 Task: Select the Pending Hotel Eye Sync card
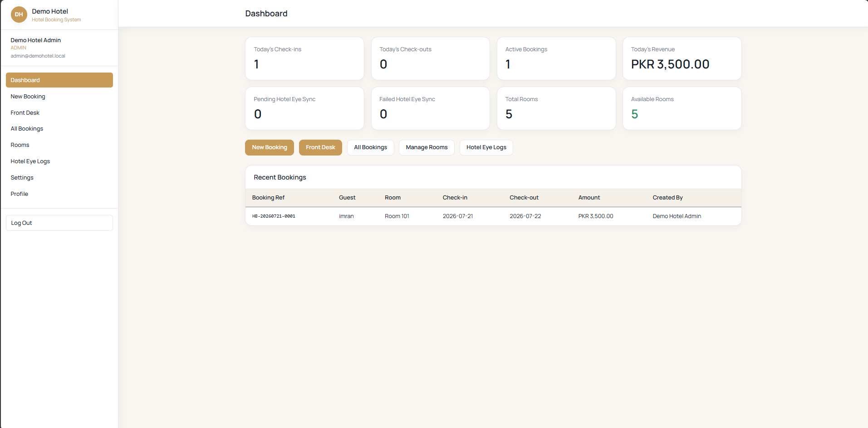click(x=304, y=108)
